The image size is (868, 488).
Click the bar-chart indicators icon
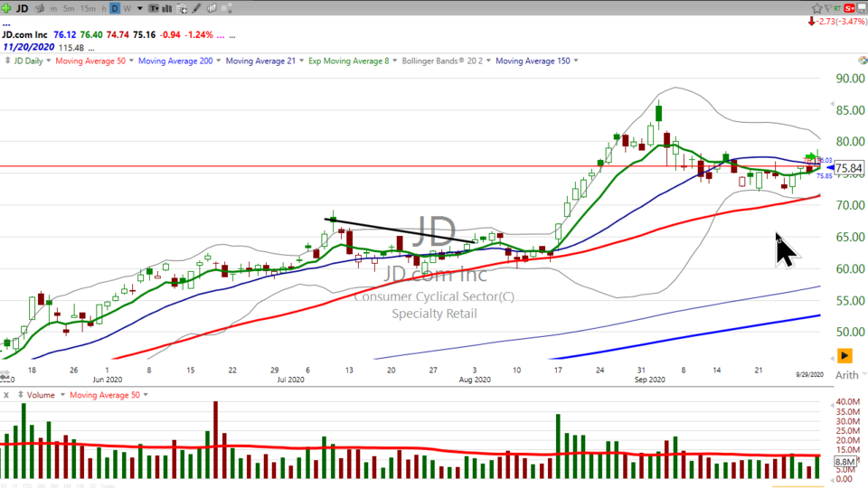tap(166, 9)
